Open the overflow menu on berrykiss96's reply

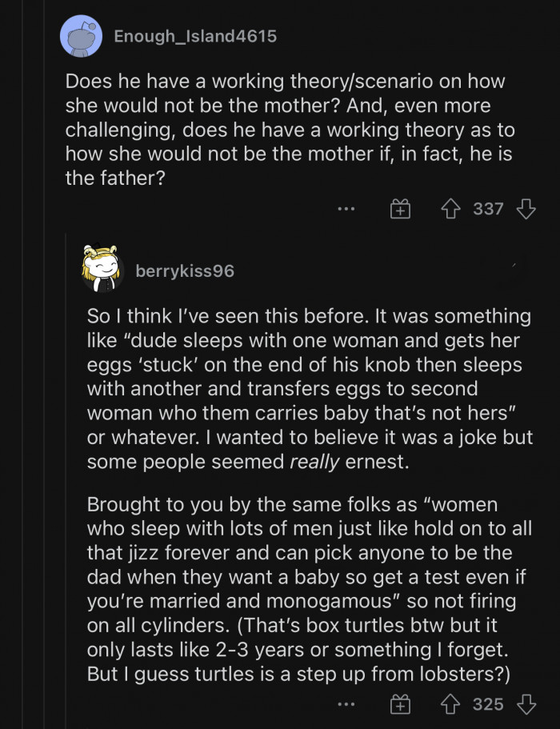(346, 706)
